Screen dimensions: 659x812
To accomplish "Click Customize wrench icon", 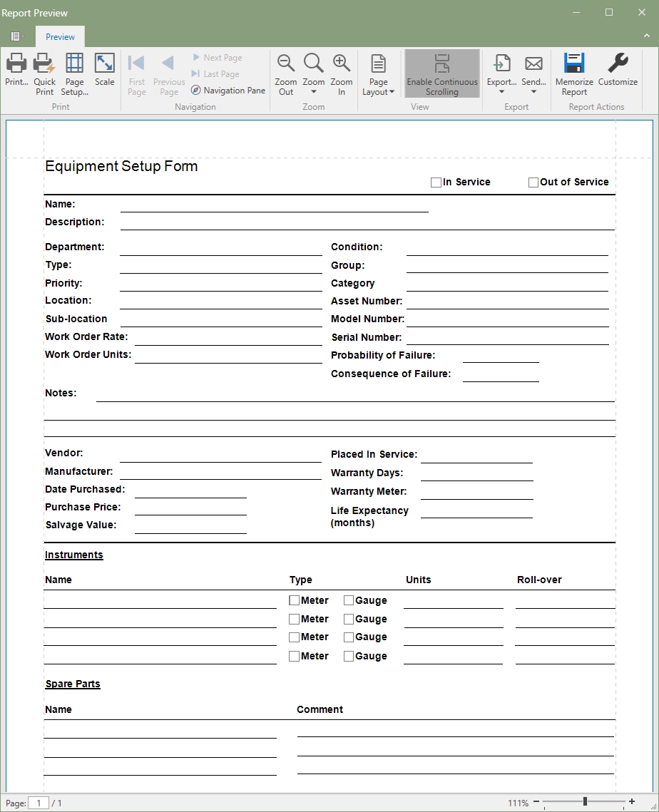I will pyautogui.click(x=618, y=63).
